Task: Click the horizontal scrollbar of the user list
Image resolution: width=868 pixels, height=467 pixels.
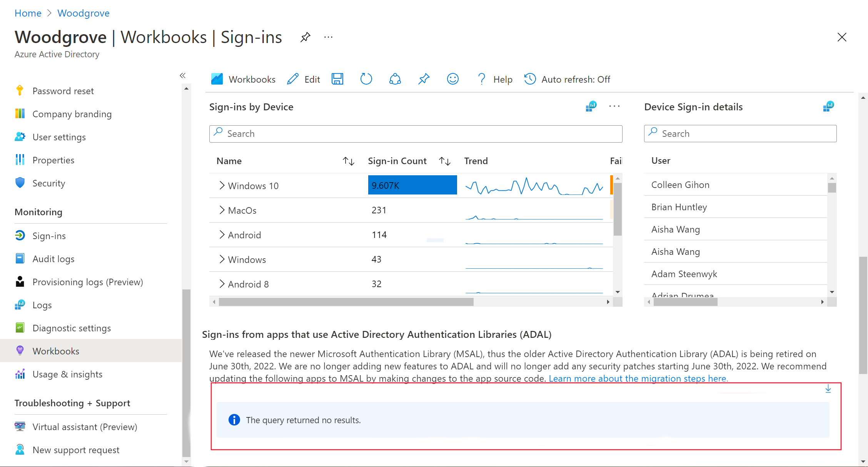Action: pos(686,302)
